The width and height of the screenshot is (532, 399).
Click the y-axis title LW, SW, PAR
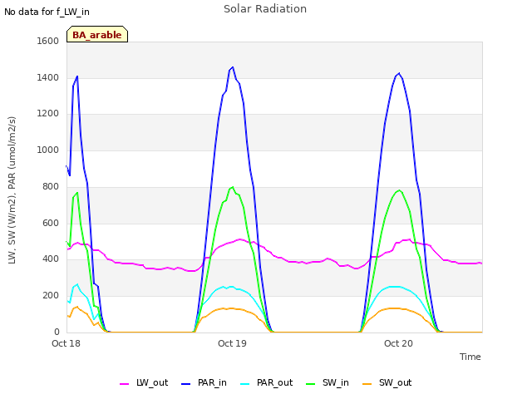pos(12,190)
